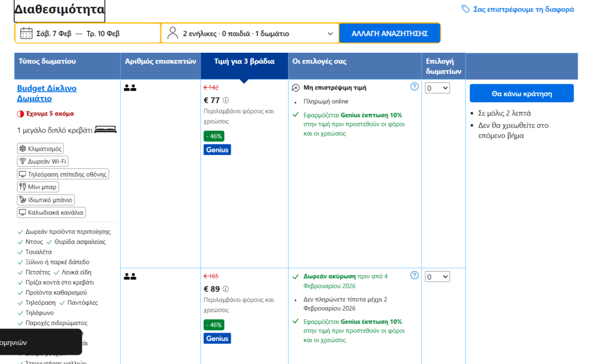Image resolution: width=595 pixels, height=364 pixels.
Task: Open help icon beside non-refundable rate
Action: (414, 87)
